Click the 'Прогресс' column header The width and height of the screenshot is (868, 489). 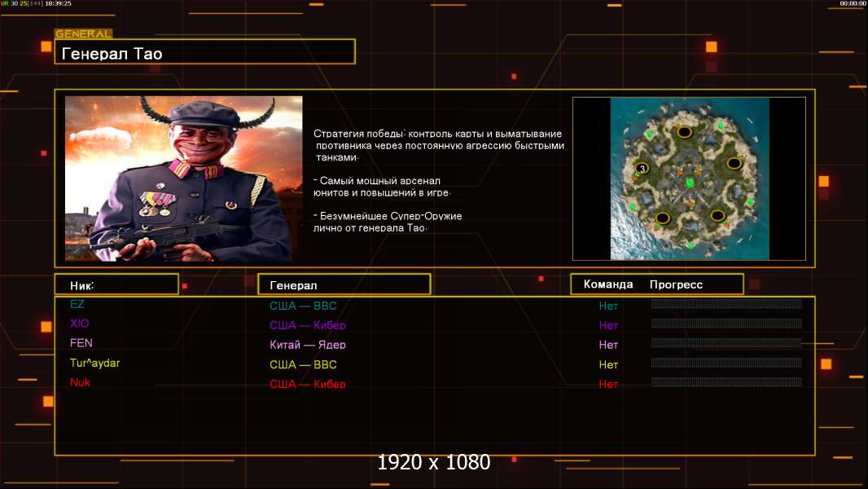pos(676,284)
